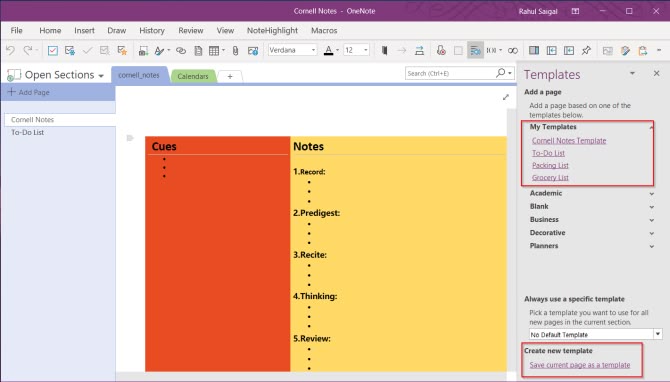Insert a link using the chain icon
Image resolution: width=670 pixels, height=382 pixels.
click(181, 50)
